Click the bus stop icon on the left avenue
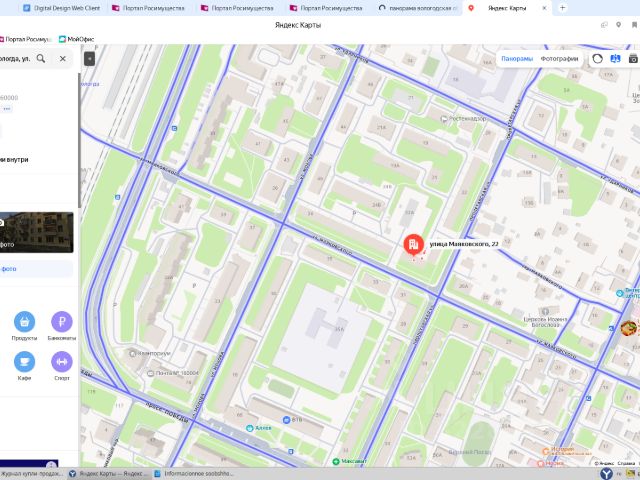Viewport: 640px width, 480px height. point(118,197)
